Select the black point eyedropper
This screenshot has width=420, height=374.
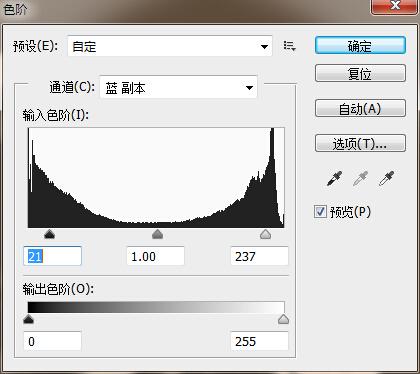334,179
